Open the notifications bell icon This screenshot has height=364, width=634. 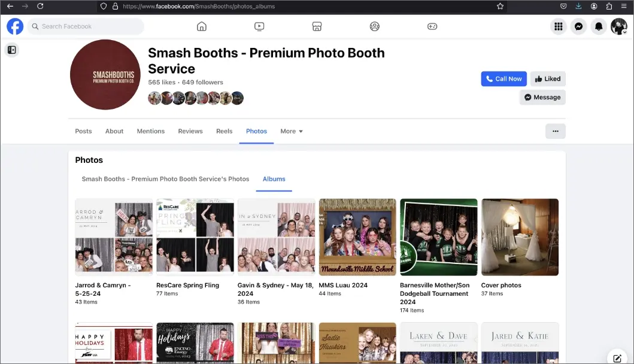[x=599, y=26]
